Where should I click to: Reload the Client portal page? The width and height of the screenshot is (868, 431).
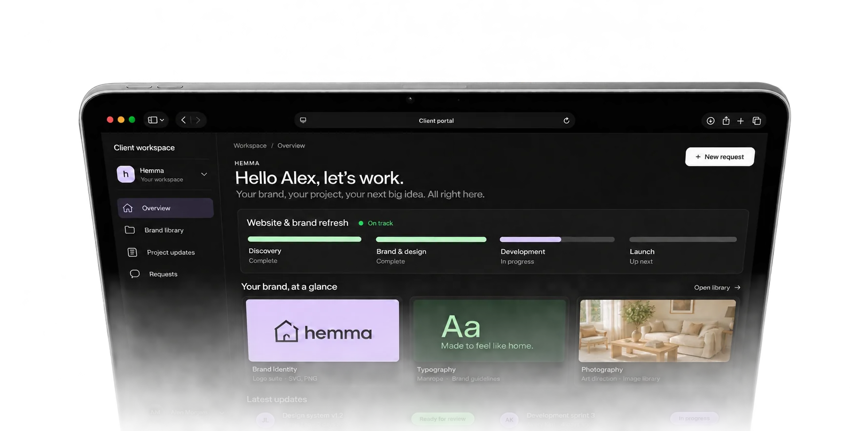coord(566,120)
